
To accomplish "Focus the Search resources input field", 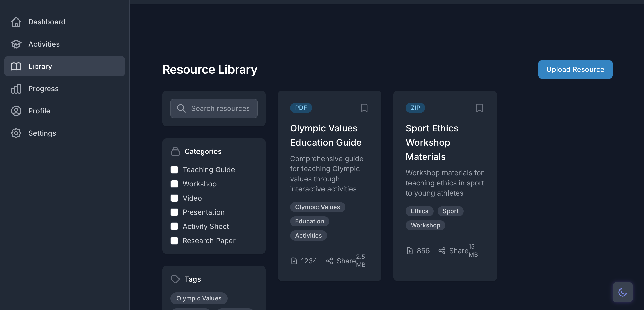I will tap(220, 108).
